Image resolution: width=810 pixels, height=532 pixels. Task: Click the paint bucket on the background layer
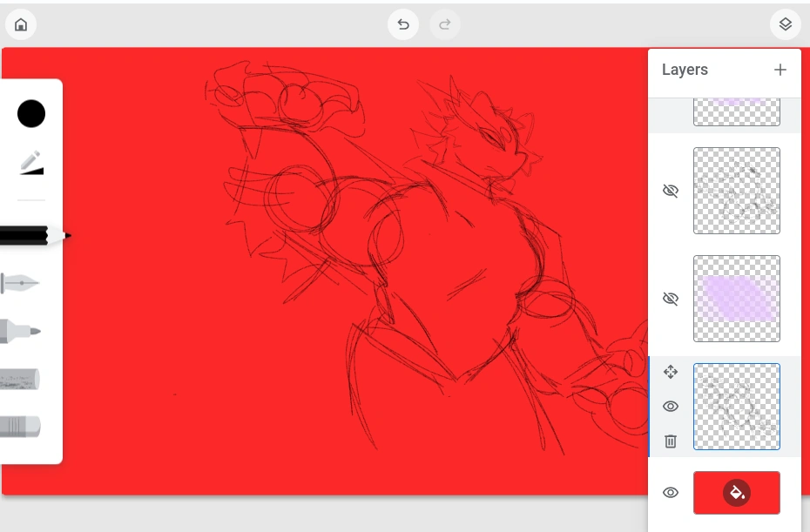pos(736,492)
